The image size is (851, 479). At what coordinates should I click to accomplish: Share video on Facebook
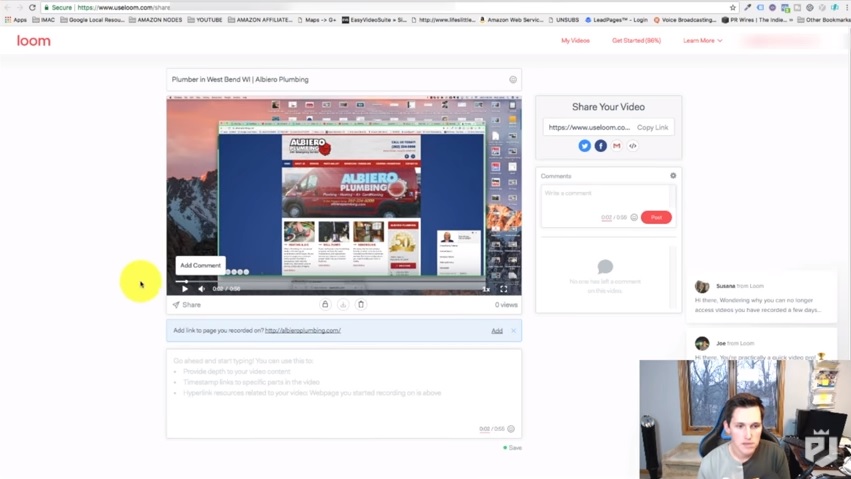pos(600,146)
